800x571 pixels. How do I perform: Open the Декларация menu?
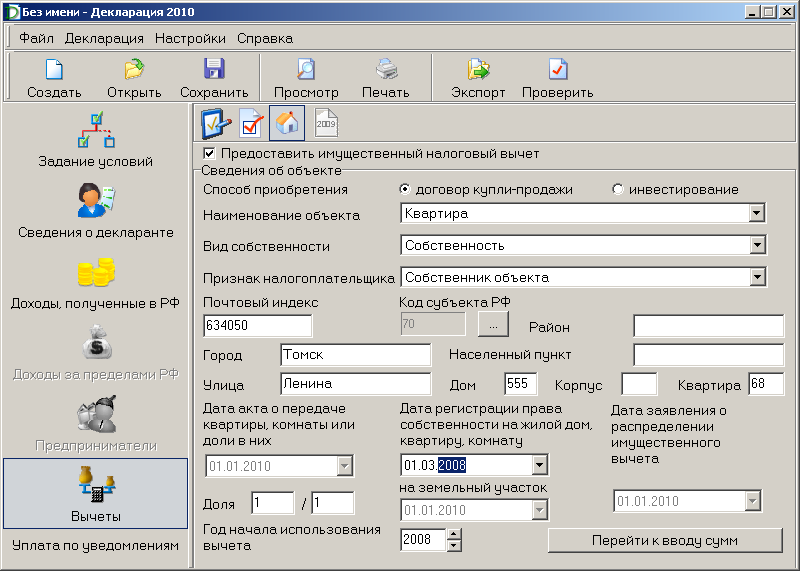pyautogui.click(x=104, y=38)
